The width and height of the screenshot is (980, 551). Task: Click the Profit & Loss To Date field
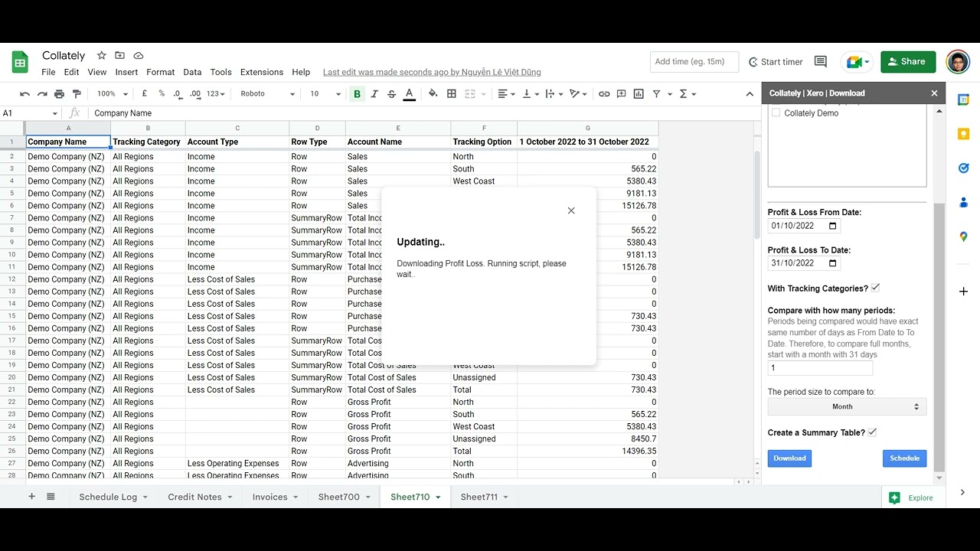(x=804, y=263)
